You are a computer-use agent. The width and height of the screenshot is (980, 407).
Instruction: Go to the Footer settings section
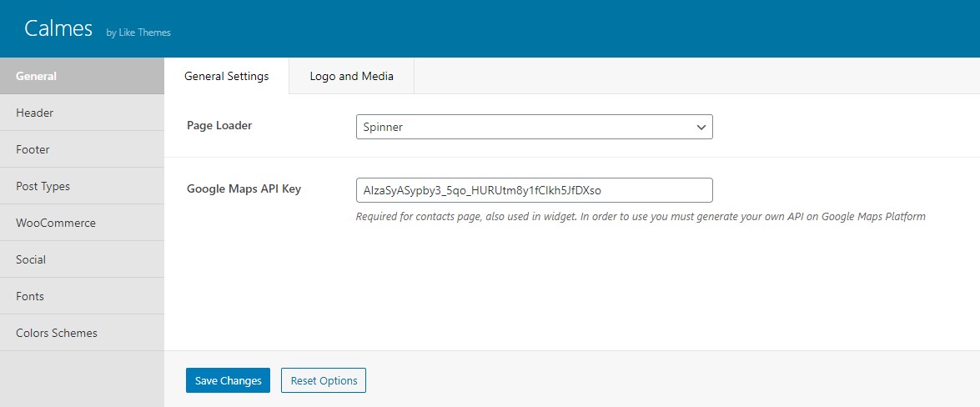coord(82,149)
